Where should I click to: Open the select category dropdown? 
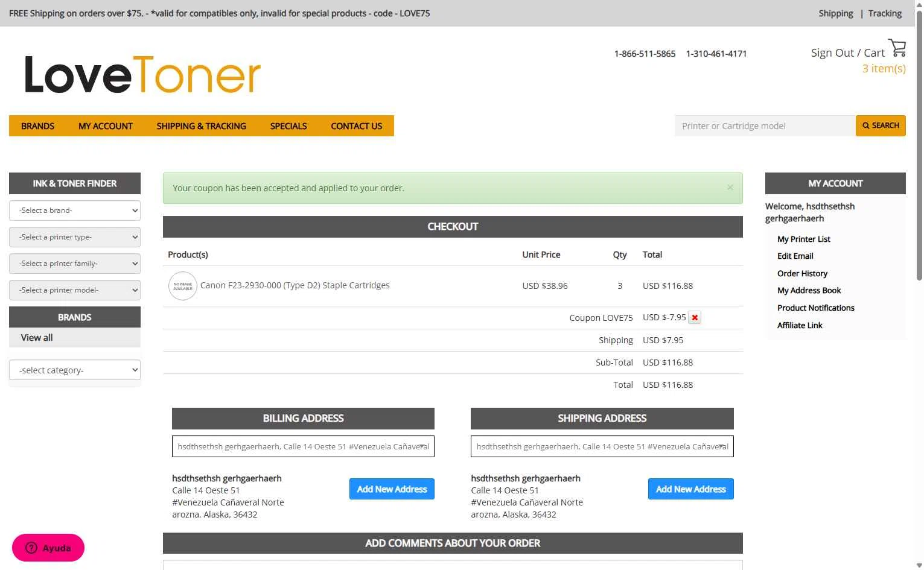click(75, 370)
